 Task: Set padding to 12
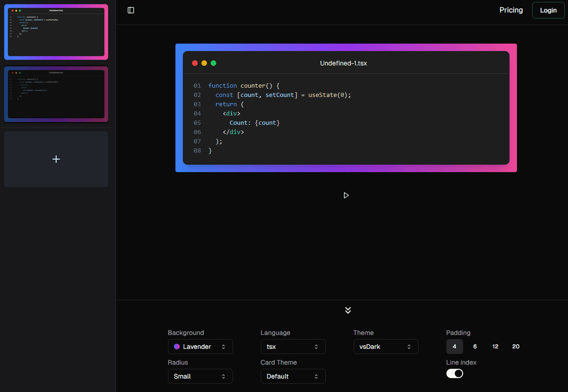point(495,347)
